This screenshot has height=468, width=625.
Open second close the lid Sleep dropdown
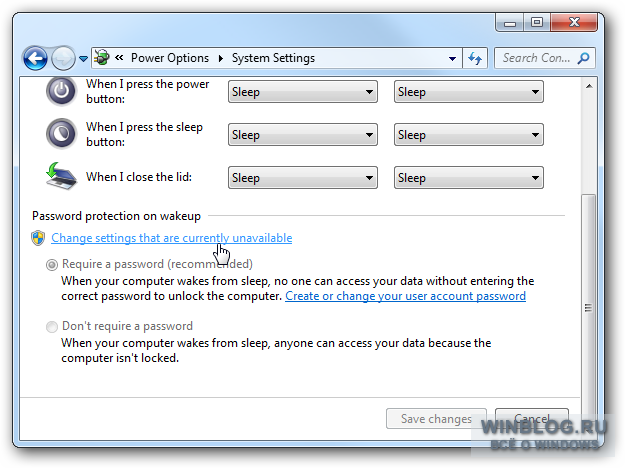[468, 178]
